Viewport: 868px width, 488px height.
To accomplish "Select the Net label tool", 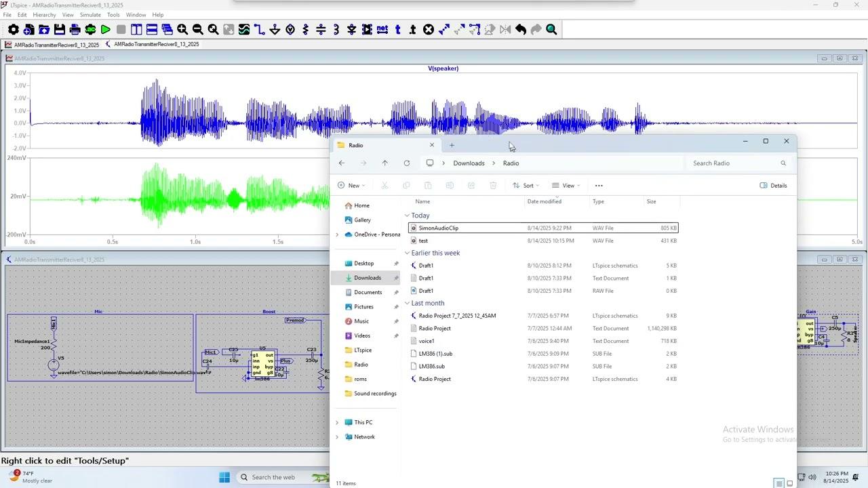I will [382, 29].
